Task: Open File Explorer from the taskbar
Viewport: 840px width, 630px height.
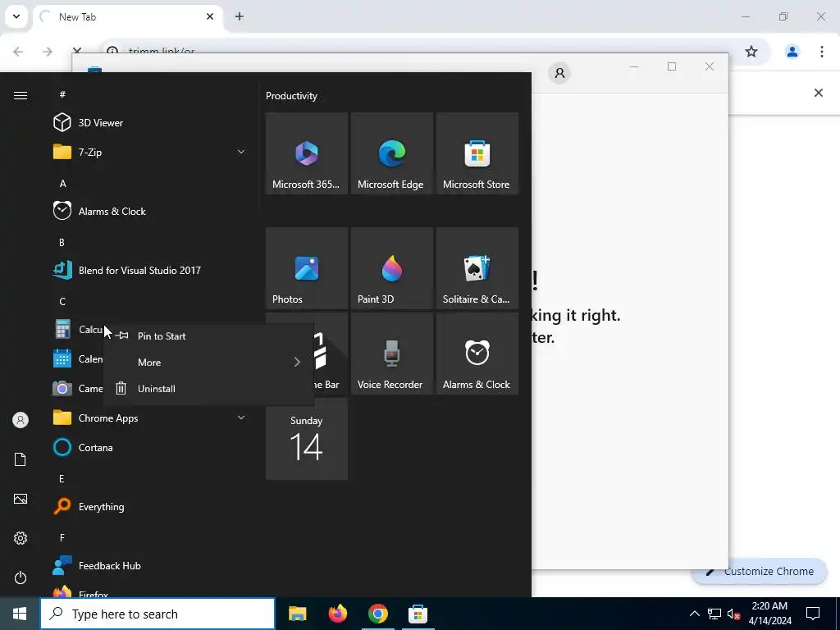Action: pos(297,614)
